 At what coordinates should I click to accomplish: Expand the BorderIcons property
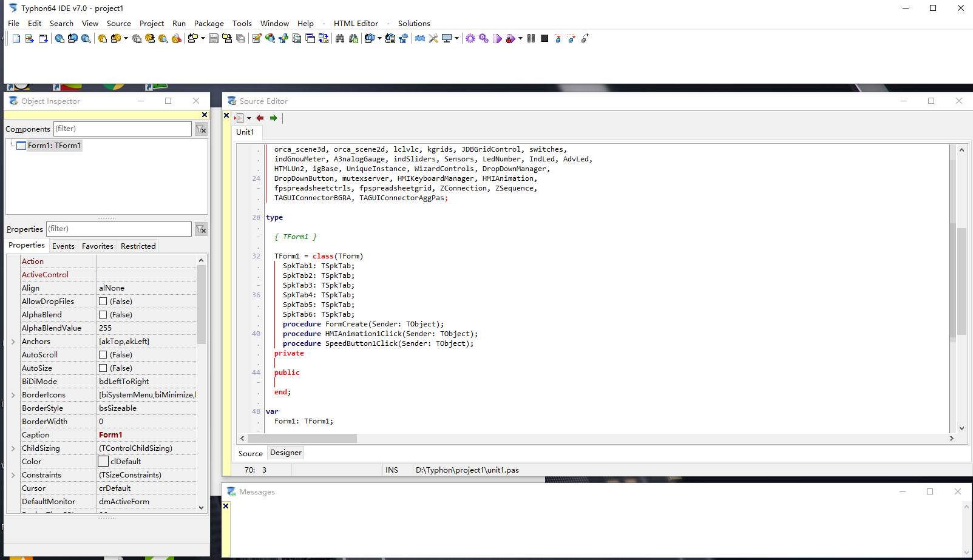[13, 395]
